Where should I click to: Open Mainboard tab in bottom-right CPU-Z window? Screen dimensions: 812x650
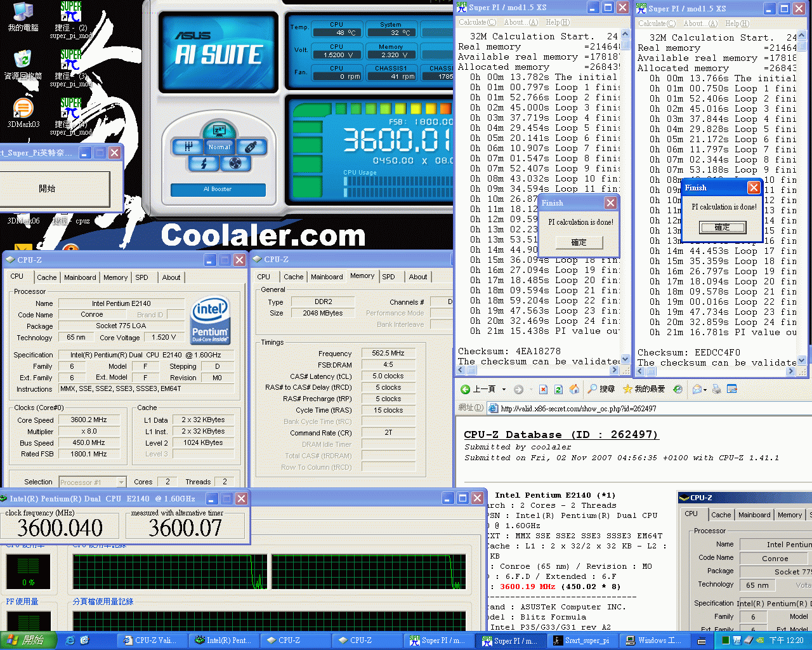coord(754,515)
